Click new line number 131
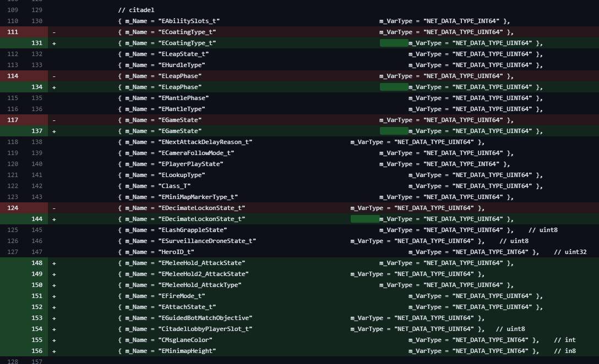Screen dimensions: 599x364 click(36, 43)
